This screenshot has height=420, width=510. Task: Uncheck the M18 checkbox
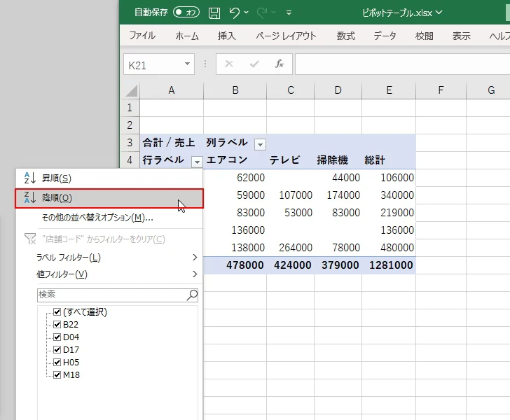coord(57,374)
